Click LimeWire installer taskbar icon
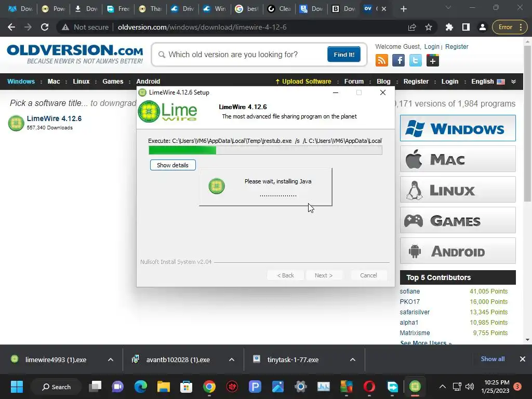Image resolution: width=532 pixels, height=399 pixels. pos(415,387)
